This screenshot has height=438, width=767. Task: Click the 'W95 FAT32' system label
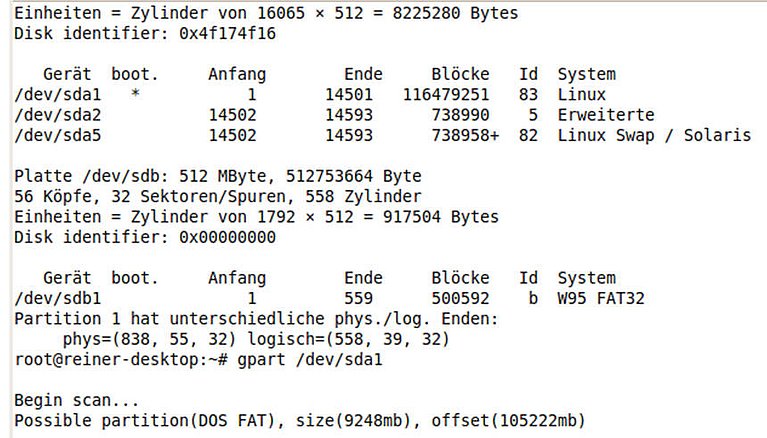pos(603,298)
